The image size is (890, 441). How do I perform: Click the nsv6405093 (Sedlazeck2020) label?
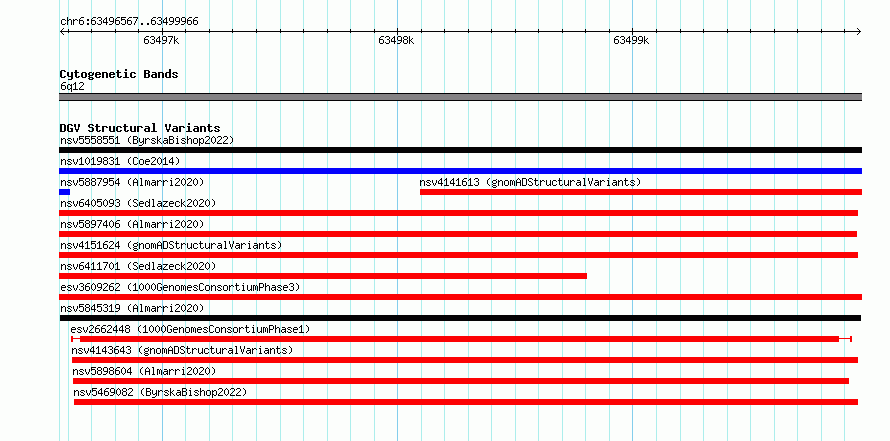tap(138, 203)
